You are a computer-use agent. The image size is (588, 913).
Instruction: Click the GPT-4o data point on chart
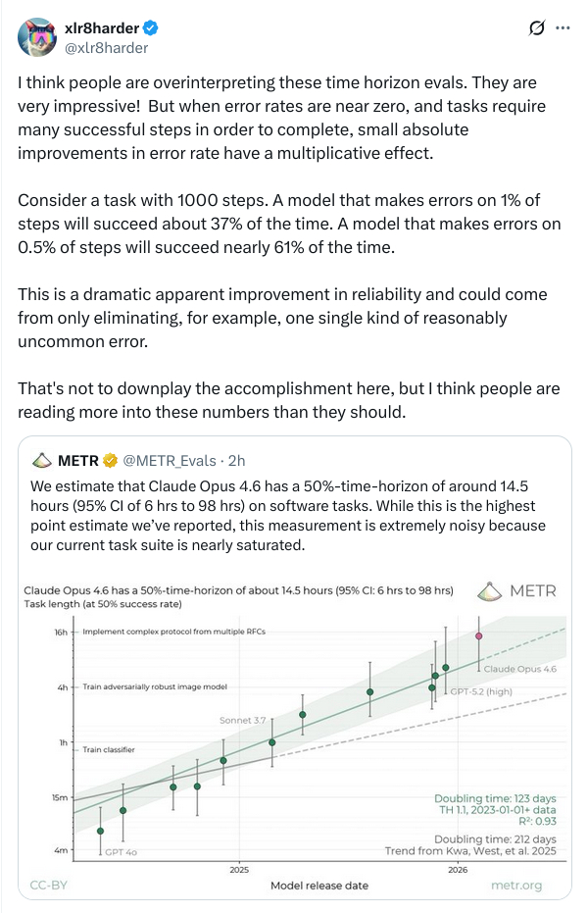100,832
